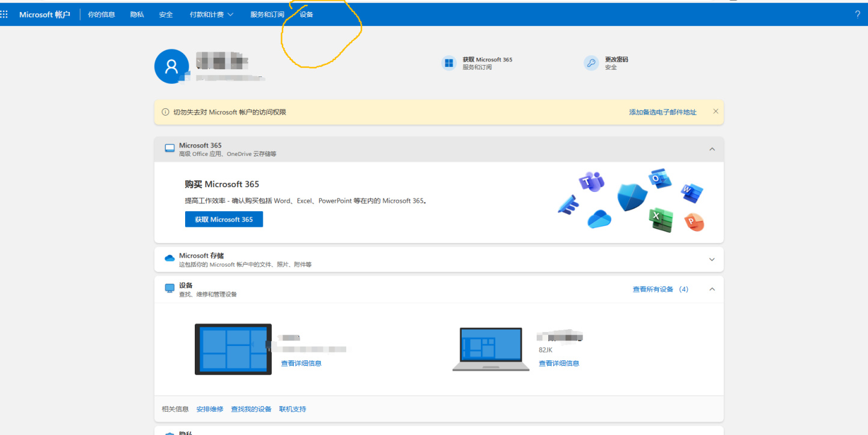
Task: Click the 切勿失去对 Microsoft 帐户的访问权限 warning text
Action: [230, 112]
